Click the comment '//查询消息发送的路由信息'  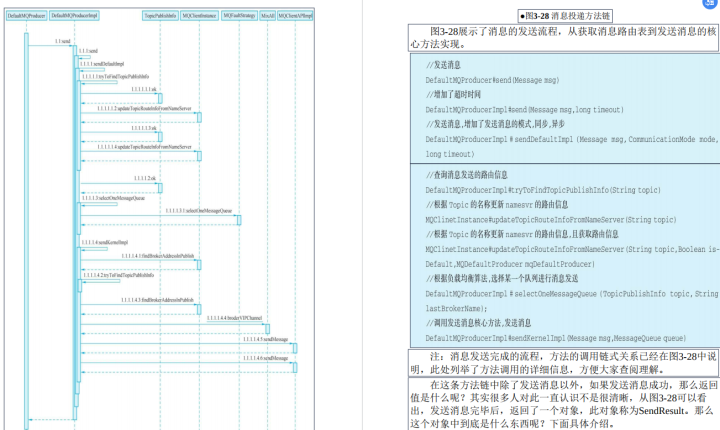pyautogui.click(x=466, y=175)
